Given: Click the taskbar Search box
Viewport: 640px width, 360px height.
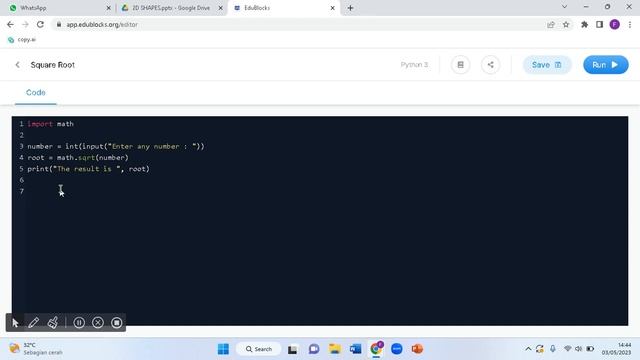Looking at the screenshot, I should 259,349.
